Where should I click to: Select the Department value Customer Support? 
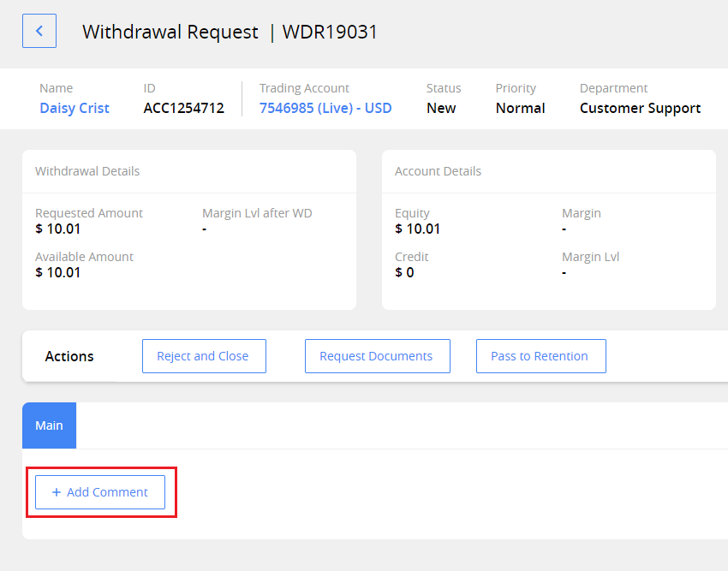(x=640, y=108)
